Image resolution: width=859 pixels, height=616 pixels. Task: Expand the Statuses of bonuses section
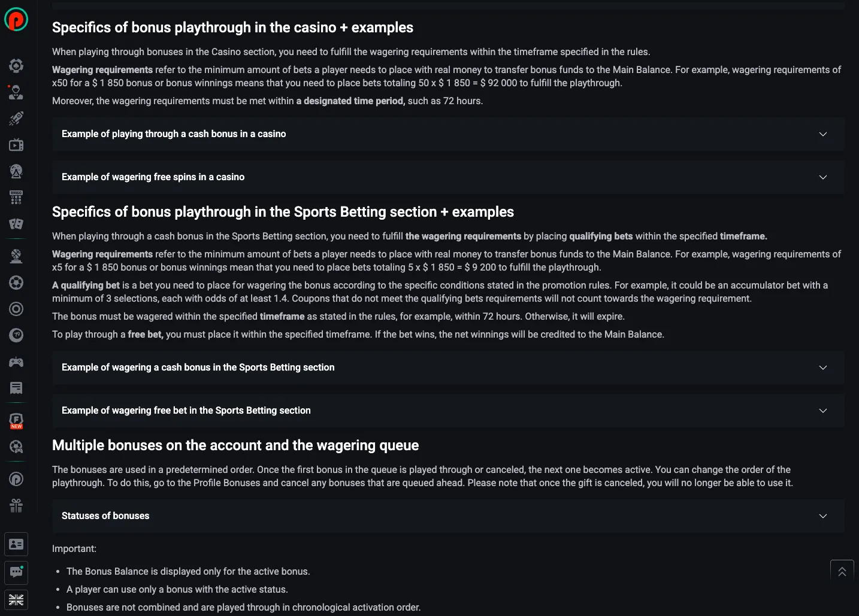[448, 515]
